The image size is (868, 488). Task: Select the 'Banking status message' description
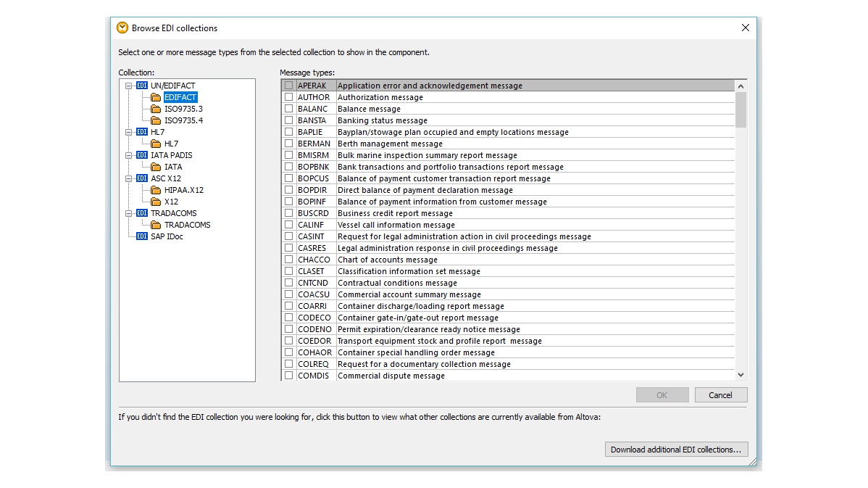coord(383,121)
